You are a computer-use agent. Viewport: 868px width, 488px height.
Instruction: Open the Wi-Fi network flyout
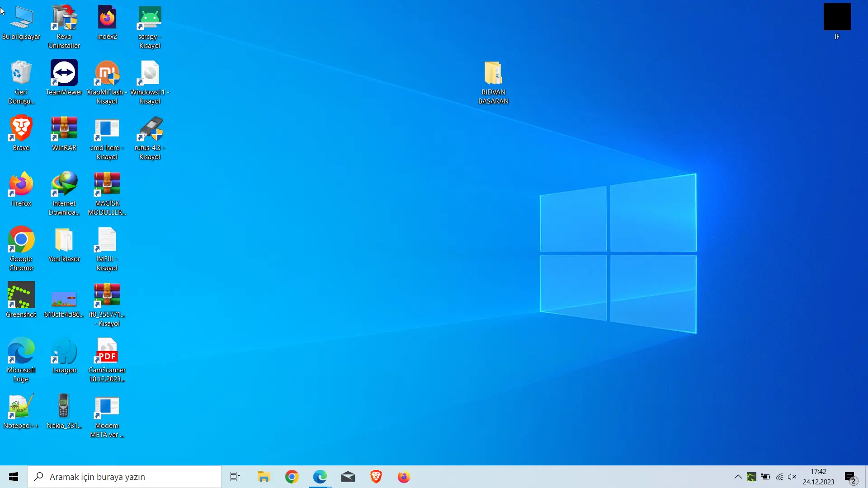click(779, 477)
